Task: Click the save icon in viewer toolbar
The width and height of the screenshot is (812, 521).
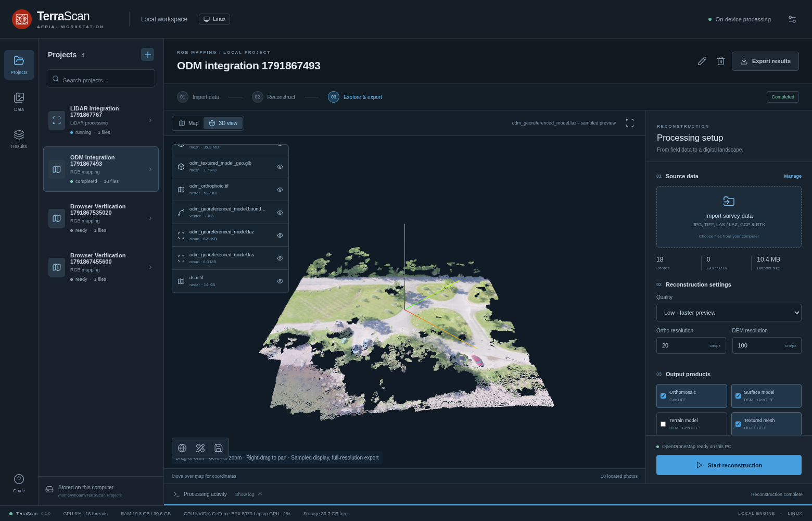Action: coord(219,448)
